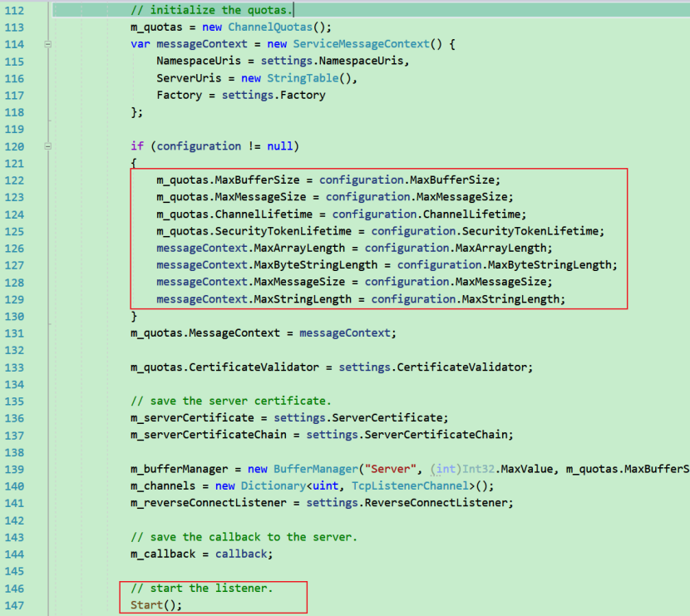Screen dimensions: 690x616
Task: Click m_channels on line 140
Action: tap(163, 485)
